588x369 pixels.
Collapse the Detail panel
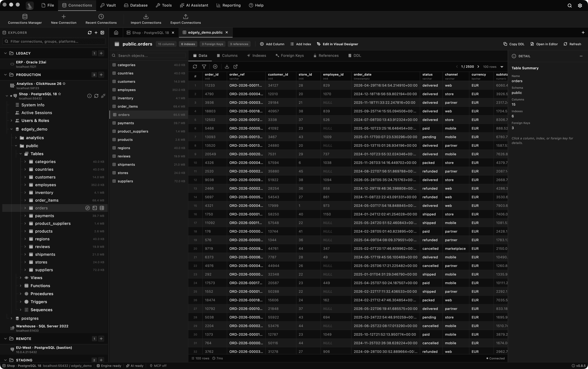[581, 56]
